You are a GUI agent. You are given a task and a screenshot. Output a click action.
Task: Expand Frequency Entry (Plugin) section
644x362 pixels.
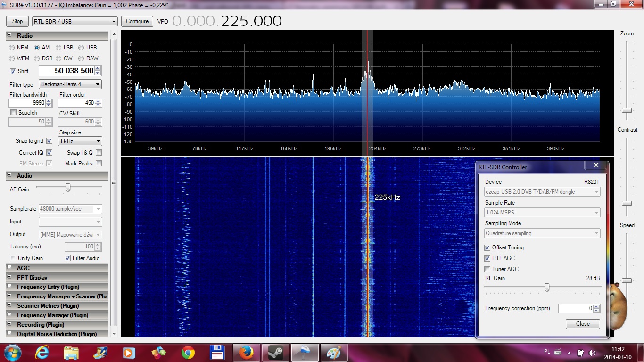(9, 286)
